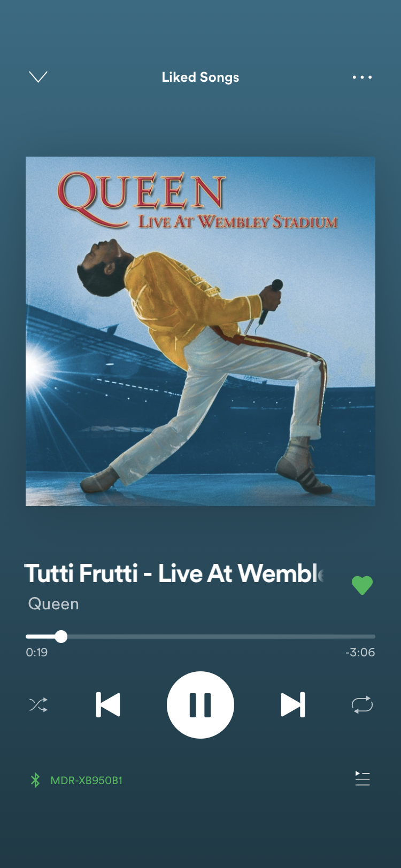Viewport: 401px width, 868px height.
Task: Click the Bluetooth device icon
Action: (x=35, y=780)
